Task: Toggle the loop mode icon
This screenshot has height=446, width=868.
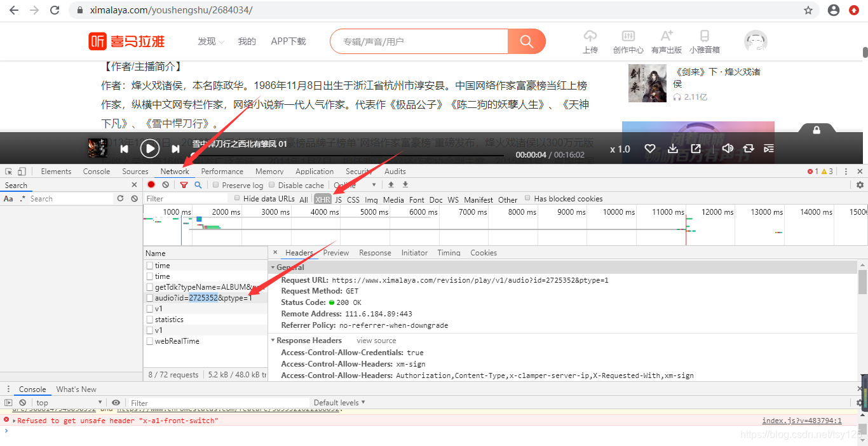Action: tap(749, 149)
